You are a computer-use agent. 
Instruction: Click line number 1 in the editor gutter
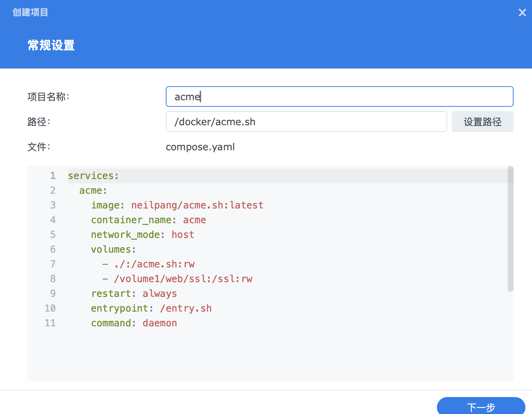coord(53,176)
